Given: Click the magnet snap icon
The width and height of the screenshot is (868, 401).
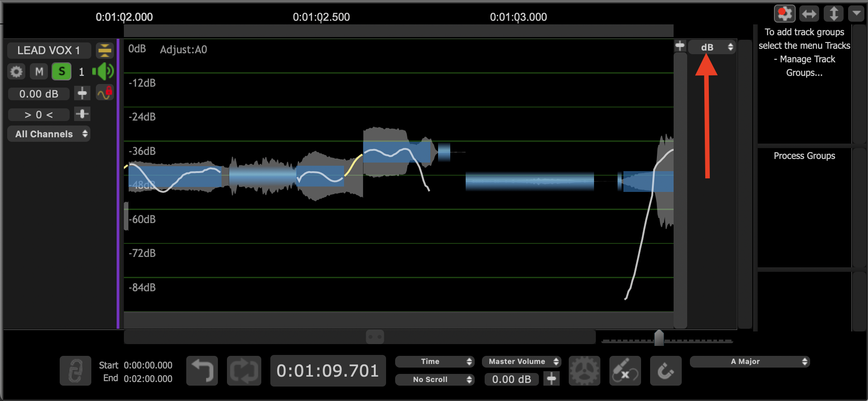Looking at the screenshot, I should (x=665, y=371).
